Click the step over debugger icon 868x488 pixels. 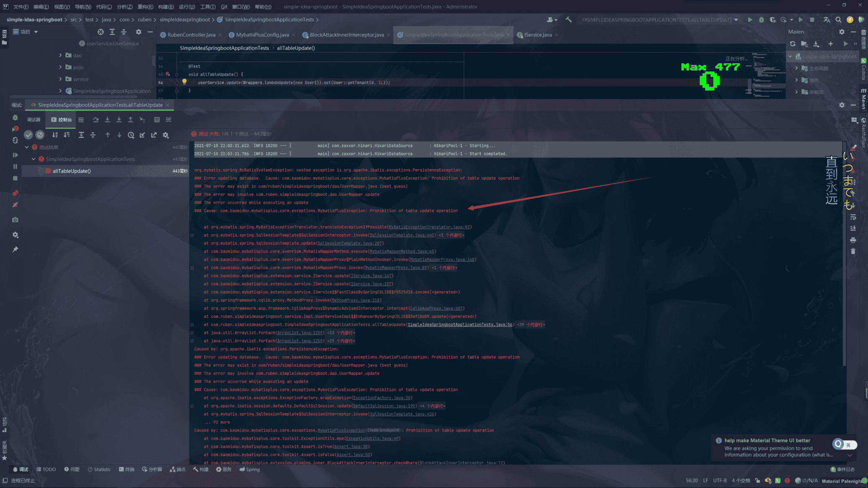point(96,120)
